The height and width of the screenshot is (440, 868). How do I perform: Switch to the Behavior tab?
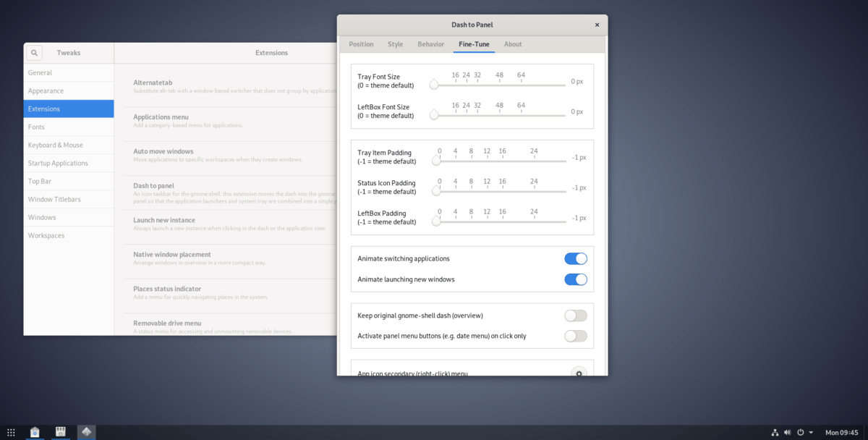coord(431,44)
